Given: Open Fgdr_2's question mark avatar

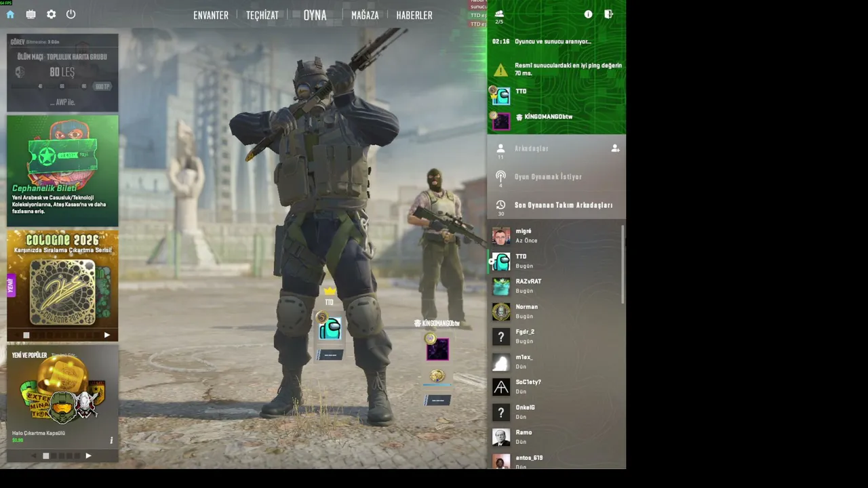Looking at the screenshot, I should [501, 337].
